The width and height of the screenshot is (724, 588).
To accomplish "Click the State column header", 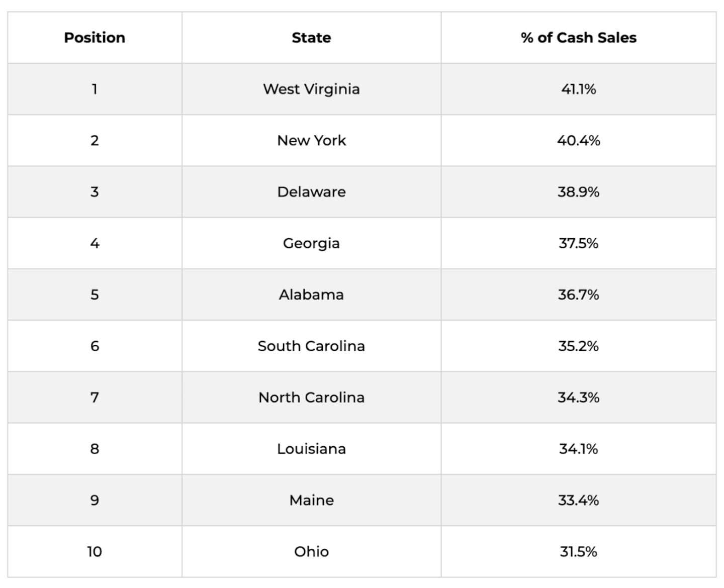I will point(311,38).
